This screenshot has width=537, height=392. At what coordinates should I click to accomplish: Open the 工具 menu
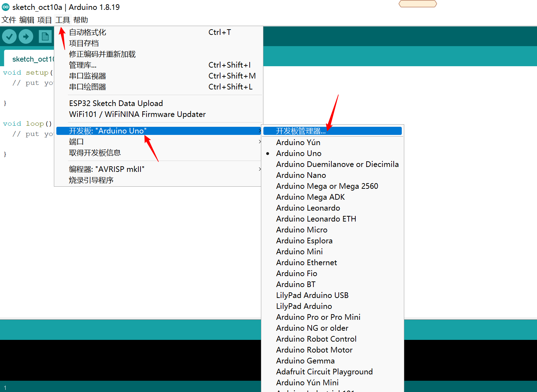tap(63, 20)
